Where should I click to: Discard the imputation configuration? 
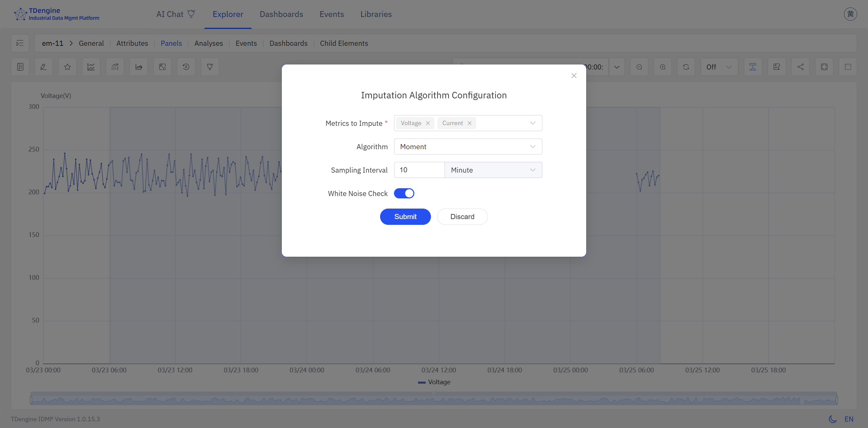tap(462, 217)
